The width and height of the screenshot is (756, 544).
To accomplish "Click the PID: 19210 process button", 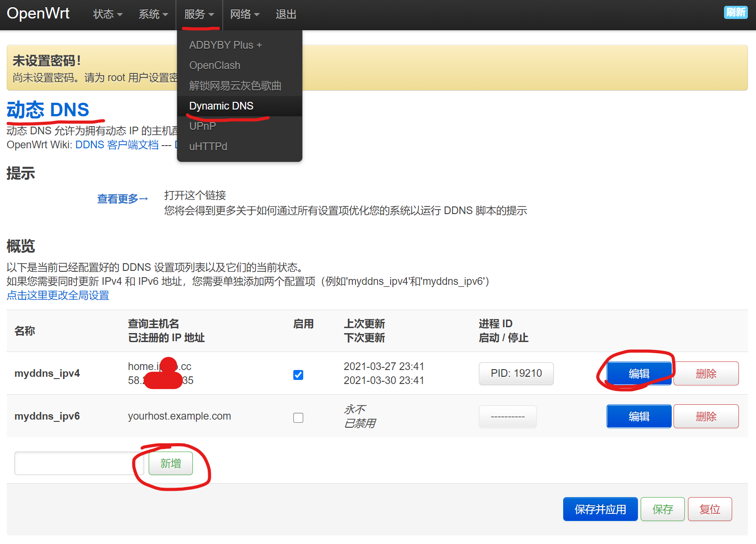I will (x=516, y=373).
